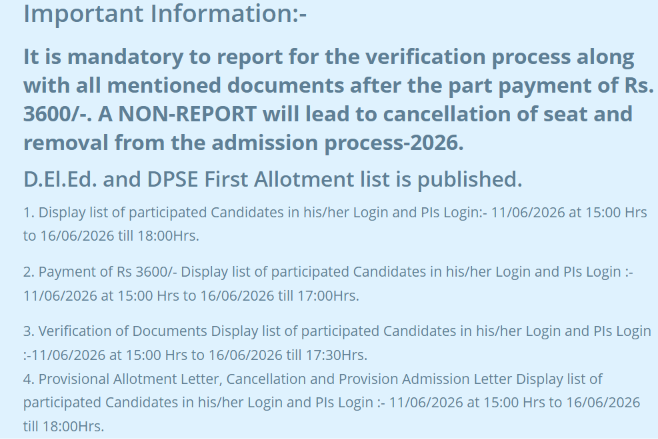The image size is (658, 439).
Task: Select the word 'NON-REPORT' in the bold notice
Action: [x=187, y=114]
